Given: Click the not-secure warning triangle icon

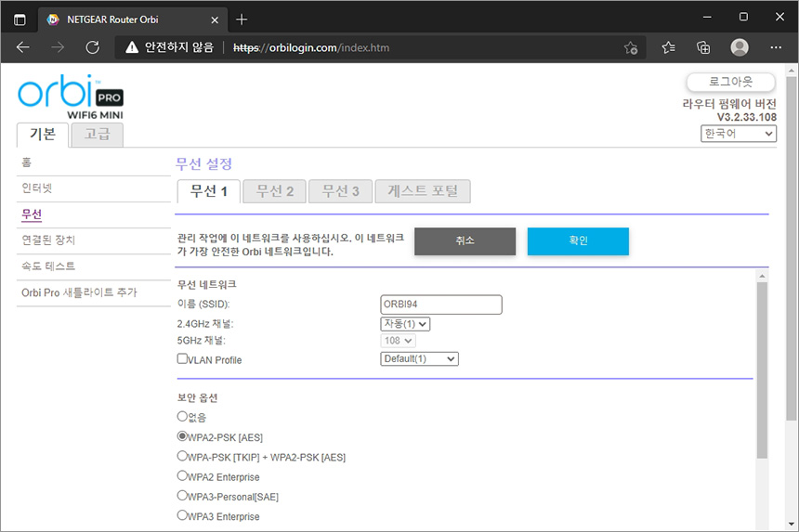Looking at the screenshot, I should 132,47.
